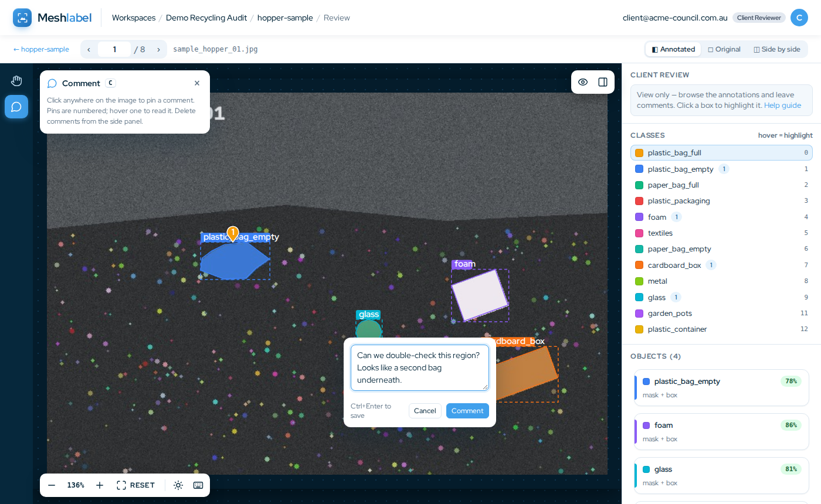Screen dimensions: 821x504
Task: Select the Comment tool in sidebar
Action: coord(16,107)
